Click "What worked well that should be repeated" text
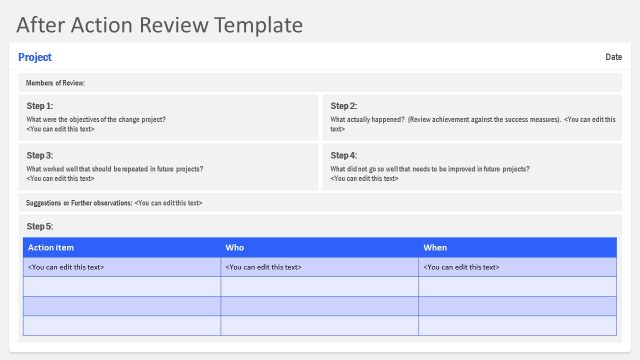 [115, 169]
